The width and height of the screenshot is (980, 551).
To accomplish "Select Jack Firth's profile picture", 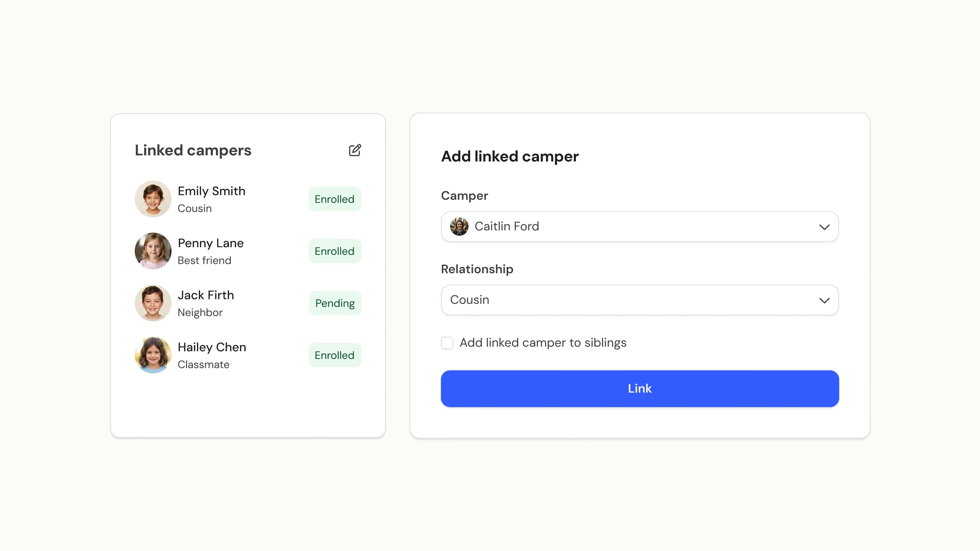I will click(153, 303).
